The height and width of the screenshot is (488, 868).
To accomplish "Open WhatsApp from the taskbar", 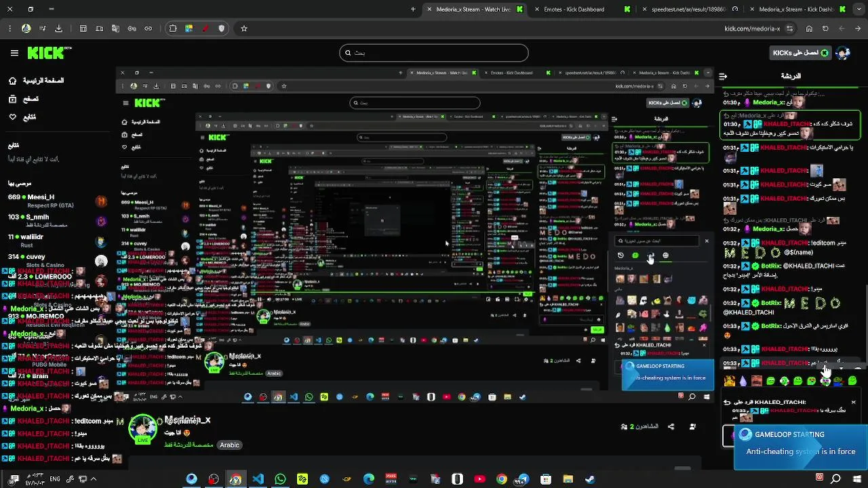I will (x=280, y=479).
